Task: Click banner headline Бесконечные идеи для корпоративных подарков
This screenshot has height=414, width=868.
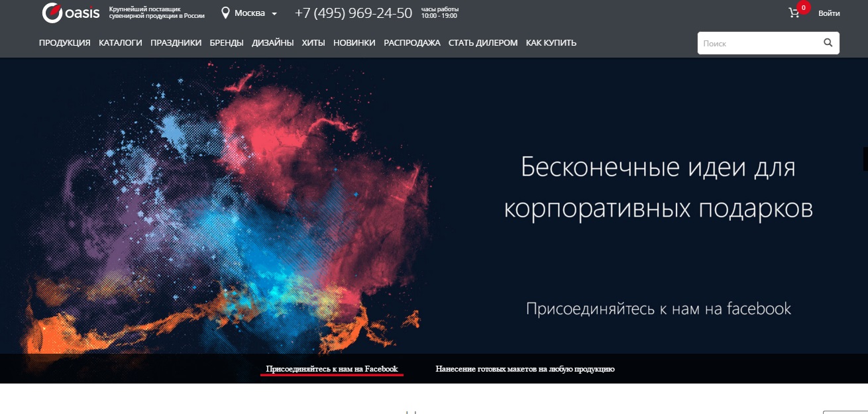Action: pos(658,187)
